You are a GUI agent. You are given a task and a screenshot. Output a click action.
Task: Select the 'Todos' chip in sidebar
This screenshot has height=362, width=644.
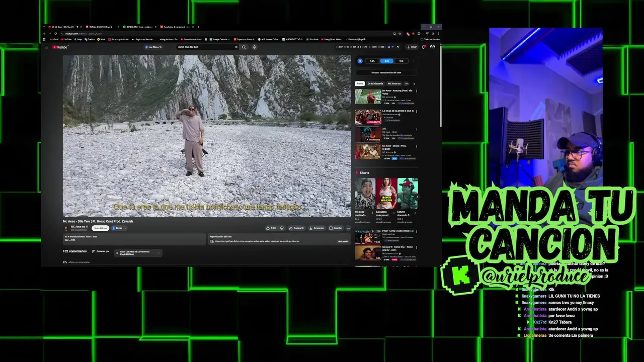point(360,83)
